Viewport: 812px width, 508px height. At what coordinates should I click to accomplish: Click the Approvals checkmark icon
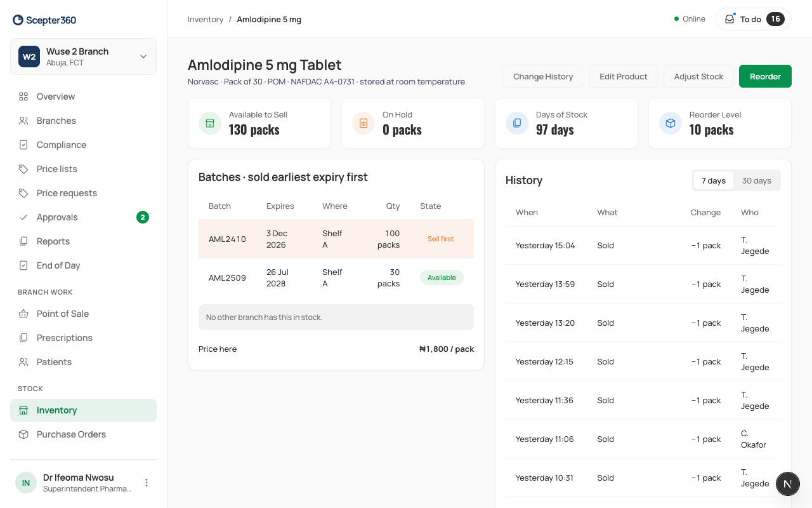tap(23, 217)
